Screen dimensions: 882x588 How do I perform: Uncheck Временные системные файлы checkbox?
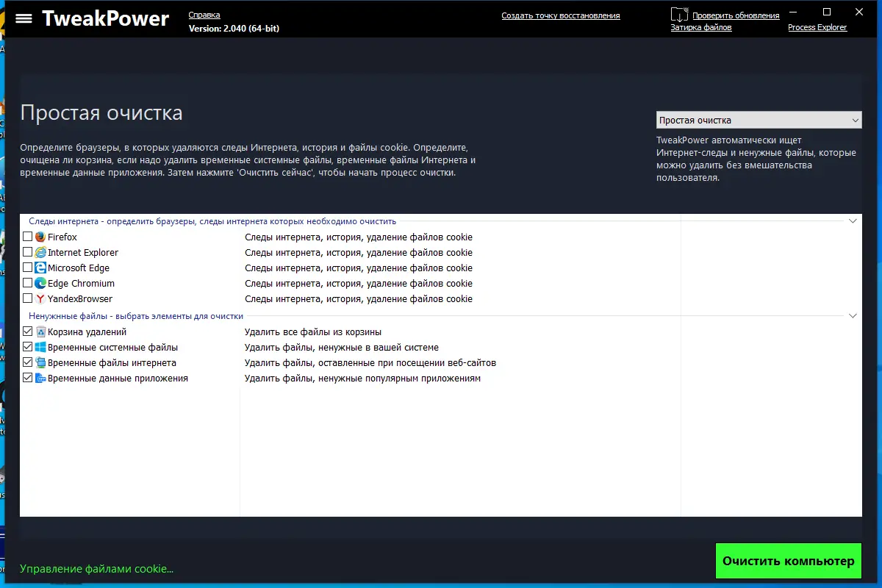pyautogui.click(x=28, y=348)
